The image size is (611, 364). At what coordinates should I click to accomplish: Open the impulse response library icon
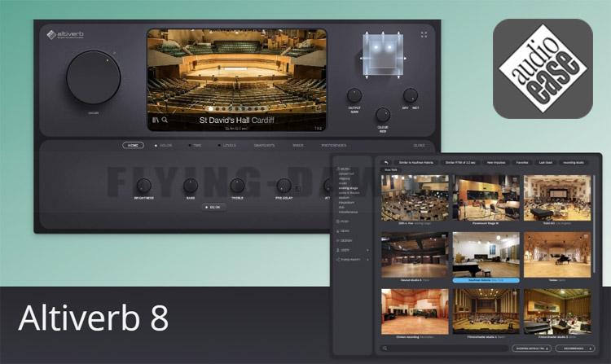pos(156,120)
